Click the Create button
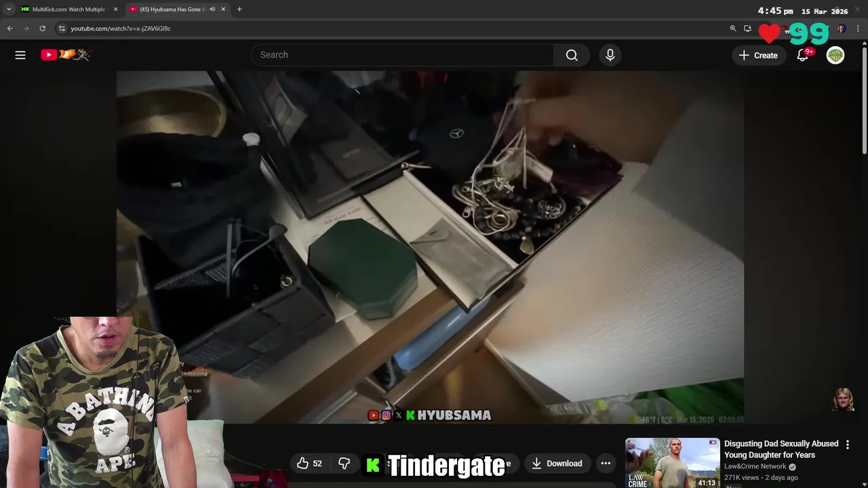 click(x=758, y=55)
